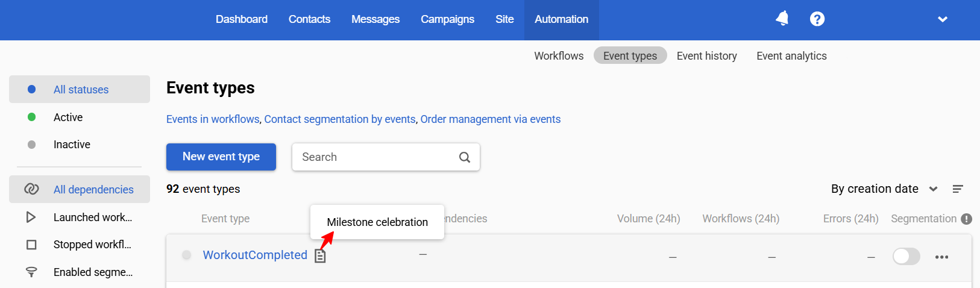
Task: Select the Event types tab
Action: (x=630, y=55)
